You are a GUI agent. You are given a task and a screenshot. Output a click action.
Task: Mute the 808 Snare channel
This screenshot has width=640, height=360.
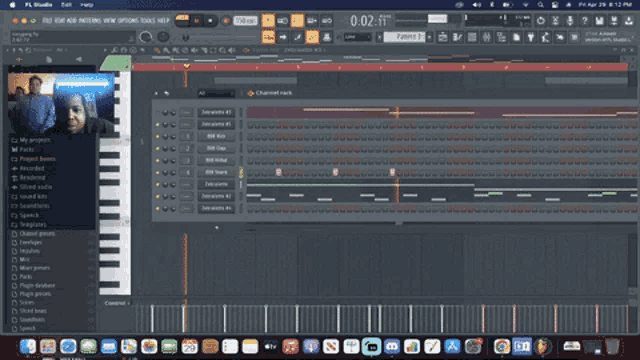coord(158,173)
